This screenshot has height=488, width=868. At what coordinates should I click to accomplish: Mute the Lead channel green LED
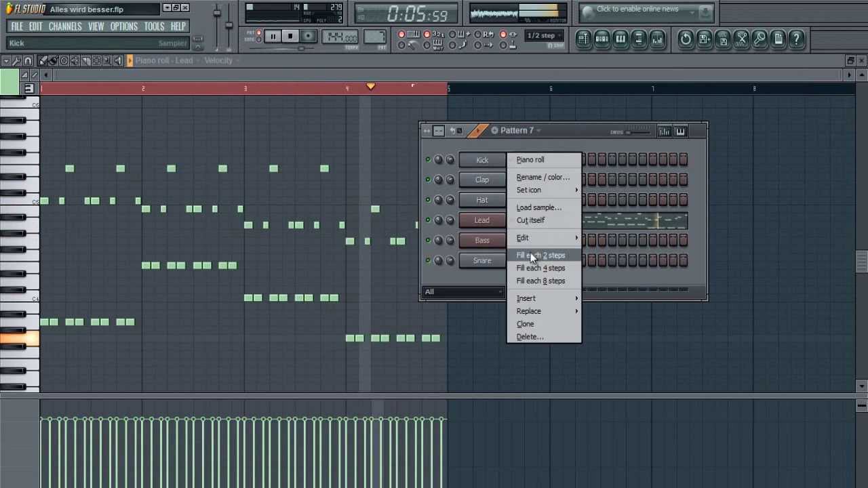(427, 220)
